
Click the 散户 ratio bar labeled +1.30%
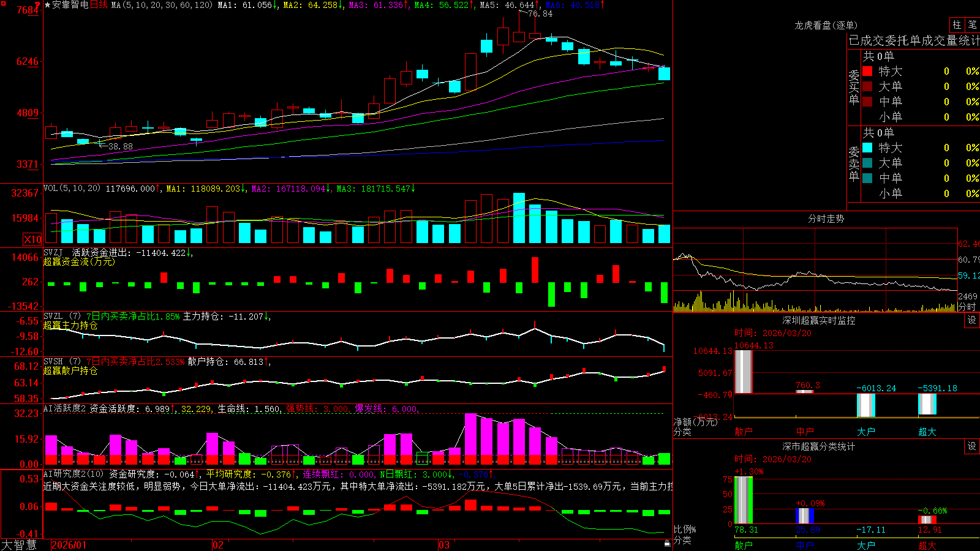pyautogui.click(x=744, y=500)
